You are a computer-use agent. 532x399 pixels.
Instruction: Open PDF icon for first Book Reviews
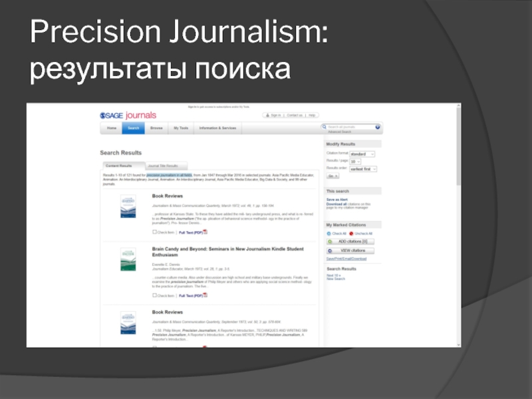(205, 232)
